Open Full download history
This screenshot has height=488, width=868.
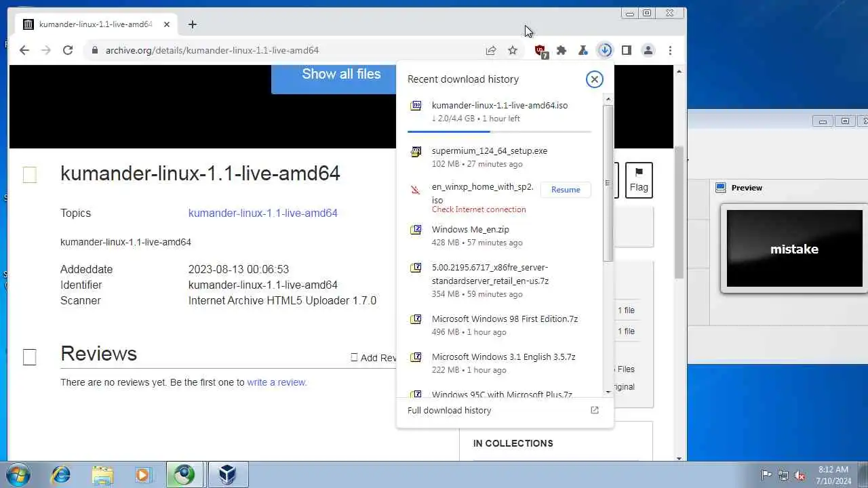coord(505,410)
